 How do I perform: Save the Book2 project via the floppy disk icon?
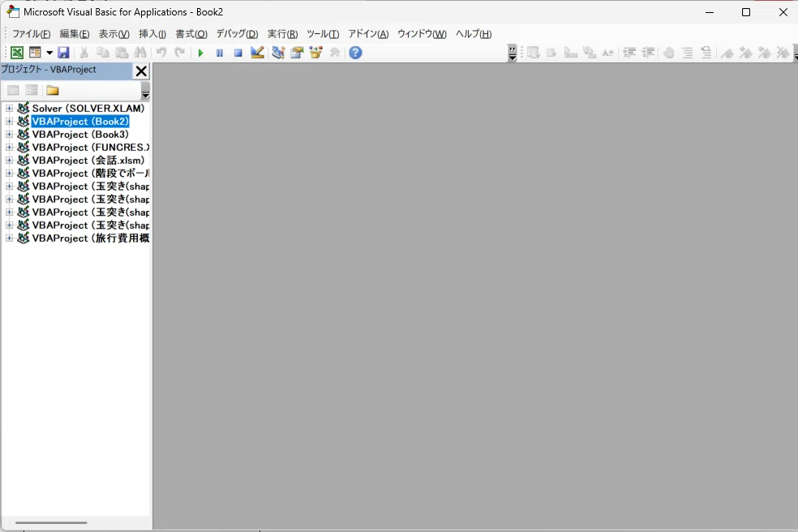(x=63, y=53)
